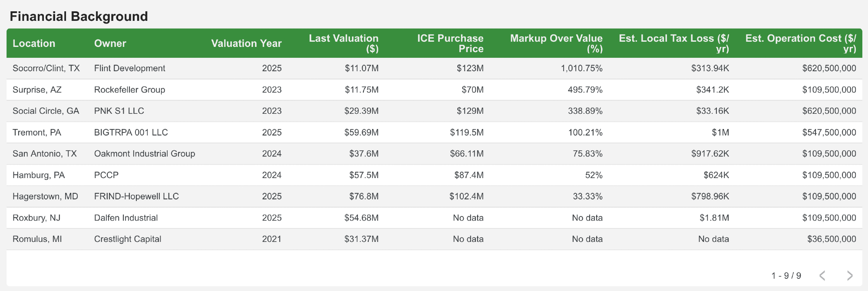The image size is (868, 291).
Task: Select the Social Circle, GA location
Action: [46, 111]
